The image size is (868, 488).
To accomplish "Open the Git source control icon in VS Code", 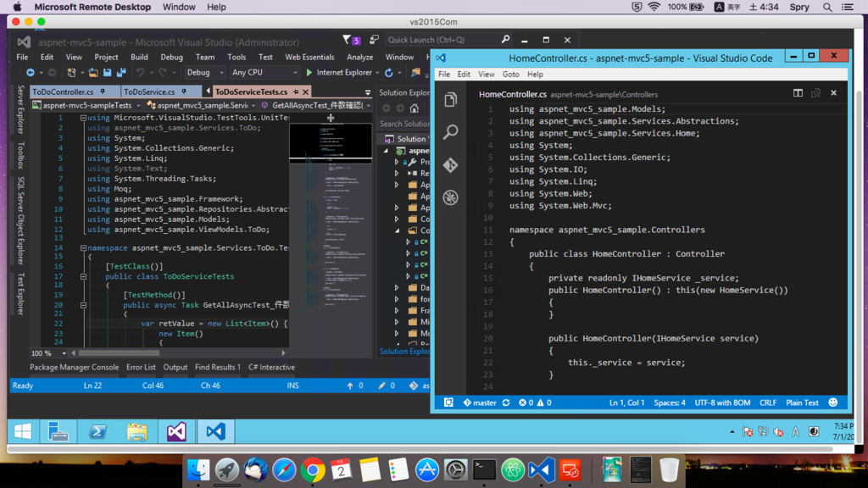I will (x=451, y=165).
